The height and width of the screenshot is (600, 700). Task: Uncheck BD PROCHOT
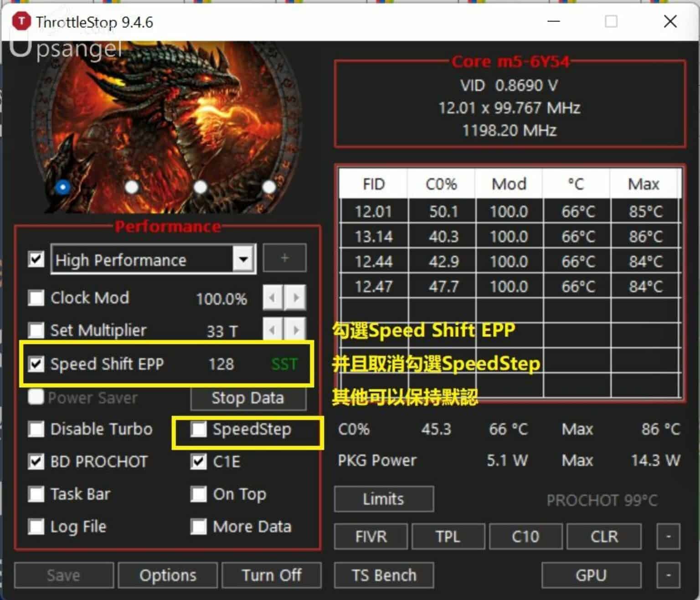click(x=36, y=462)
